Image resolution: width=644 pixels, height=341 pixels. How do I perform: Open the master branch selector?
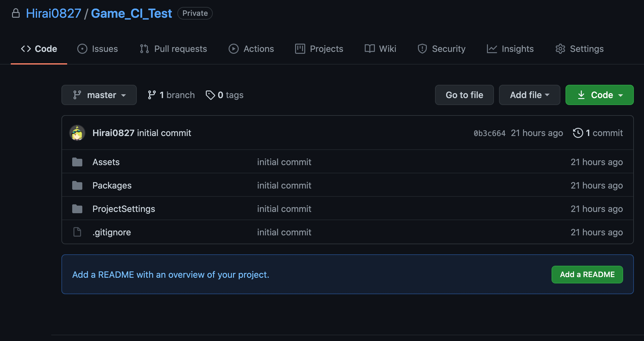(x=99, y=95)
